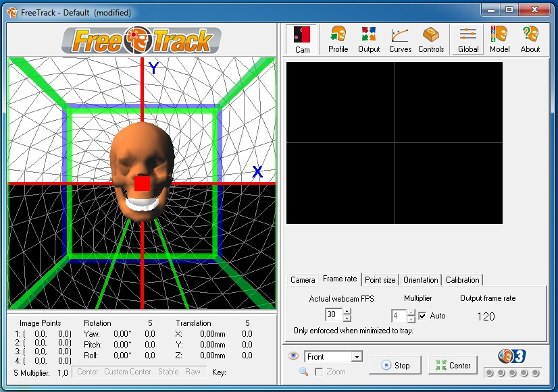Decrease the Multiplier value
This screenshot has height=392, width=558.
tap(411, 319)
